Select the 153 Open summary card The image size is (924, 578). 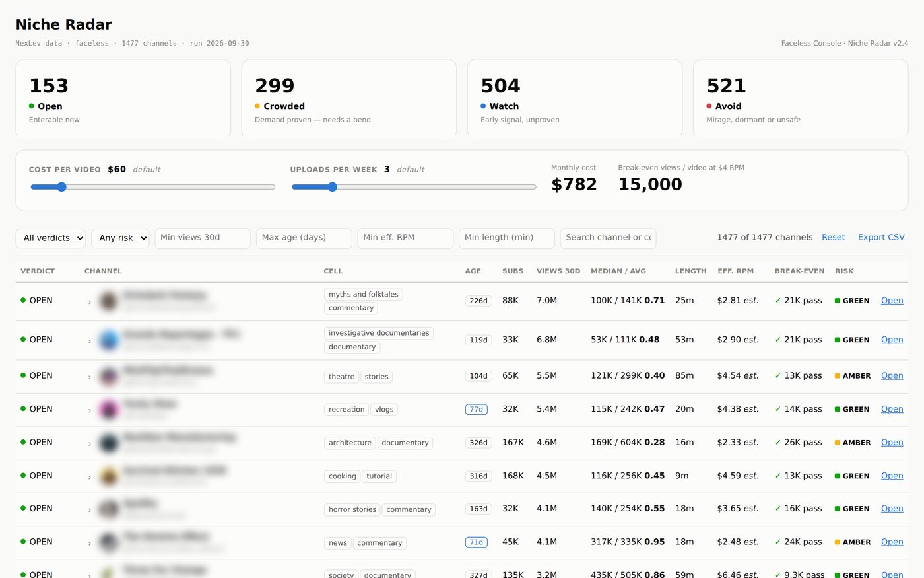[x=123, y=98]
